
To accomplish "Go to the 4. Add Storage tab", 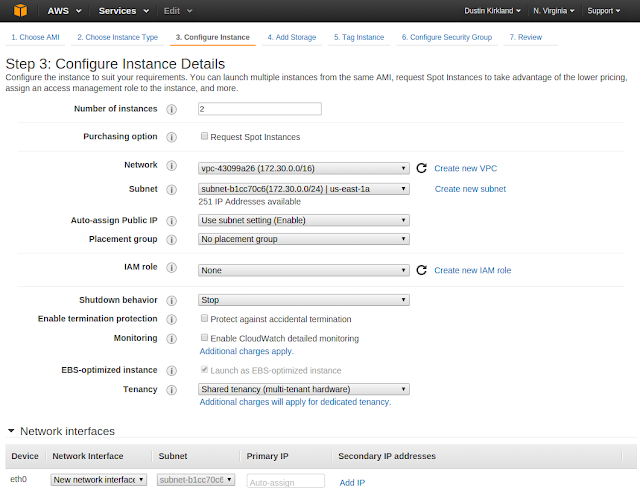I will [x=292, y=37].
